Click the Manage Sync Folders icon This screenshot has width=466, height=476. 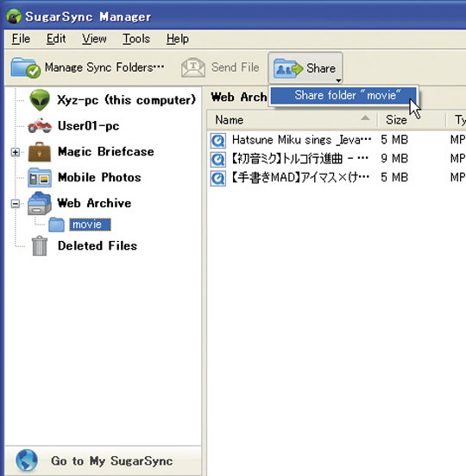tap(26, 67)
